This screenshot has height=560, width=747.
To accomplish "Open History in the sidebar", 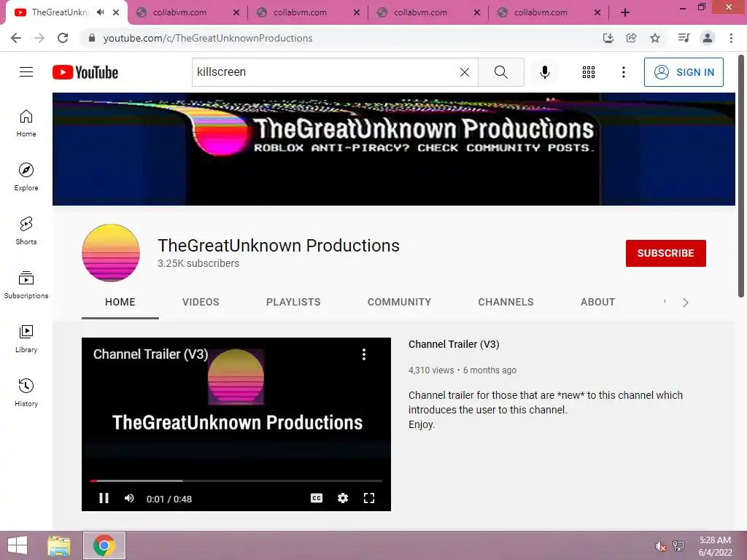I will click(x=26, y=392).
